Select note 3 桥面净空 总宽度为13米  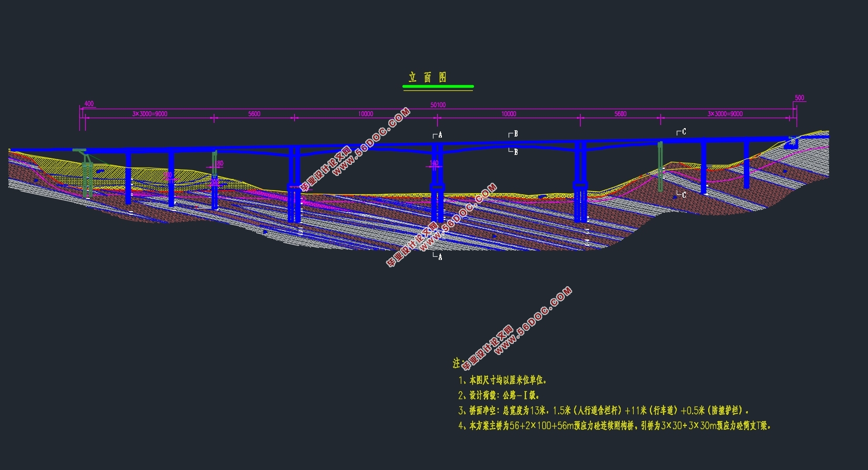pyautogui.click(x=604, y=411)
